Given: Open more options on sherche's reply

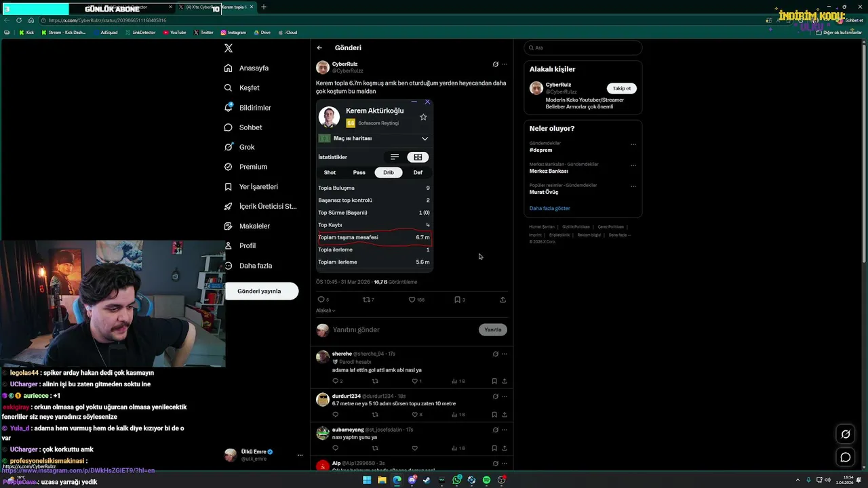Looking at the screenshot, I should (x=505, y=354).
